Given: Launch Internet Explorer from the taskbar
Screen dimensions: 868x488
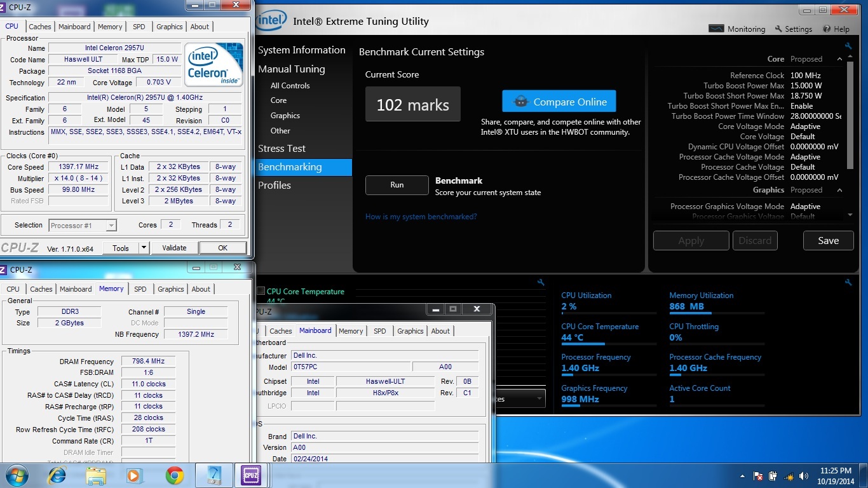Looking at the screenshot, I should [57, 475].
